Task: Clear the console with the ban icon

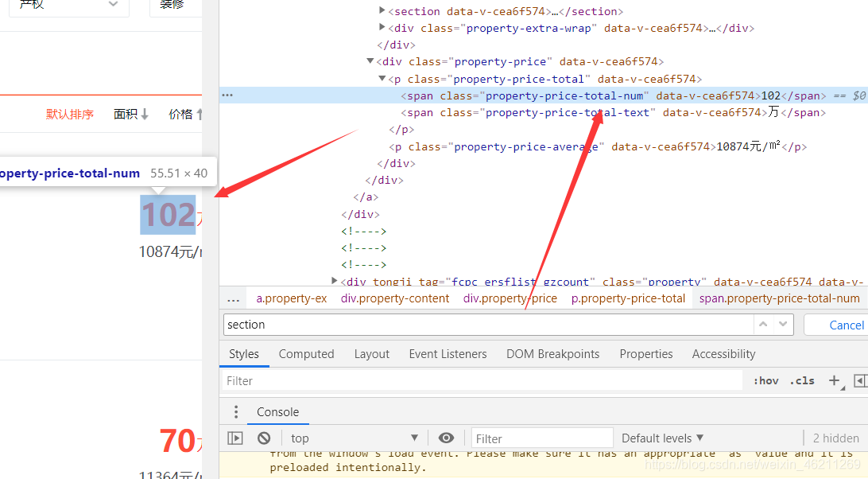Action: point(264,438)
